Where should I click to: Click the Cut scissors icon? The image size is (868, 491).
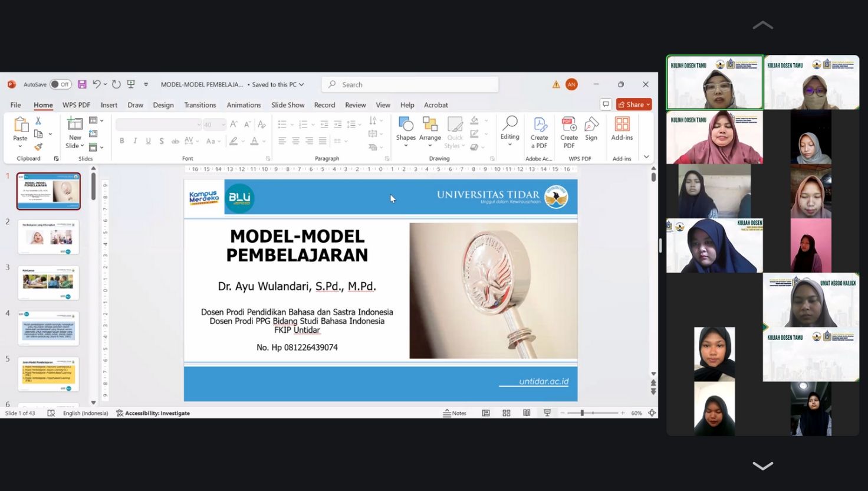point(38,121)
